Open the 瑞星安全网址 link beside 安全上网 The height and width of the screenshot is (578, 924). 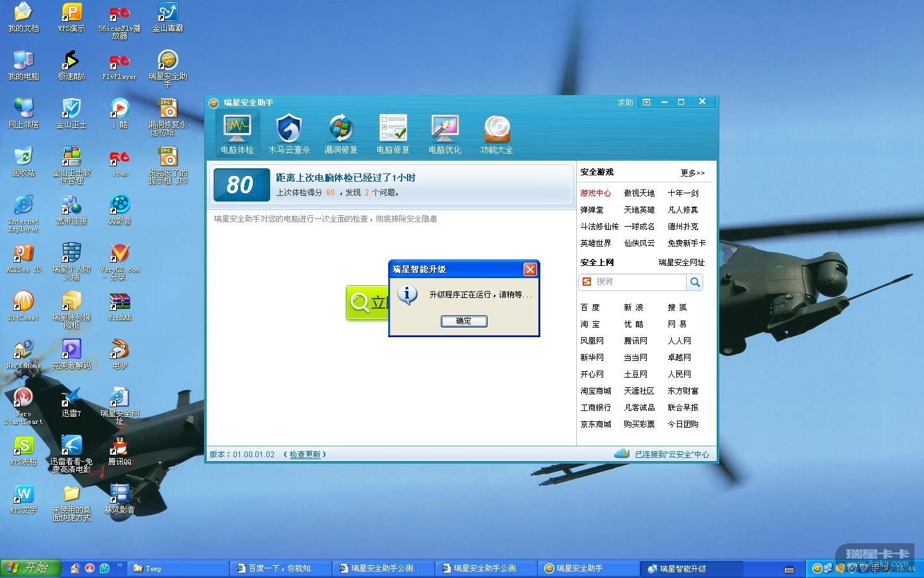click(681, 263)
